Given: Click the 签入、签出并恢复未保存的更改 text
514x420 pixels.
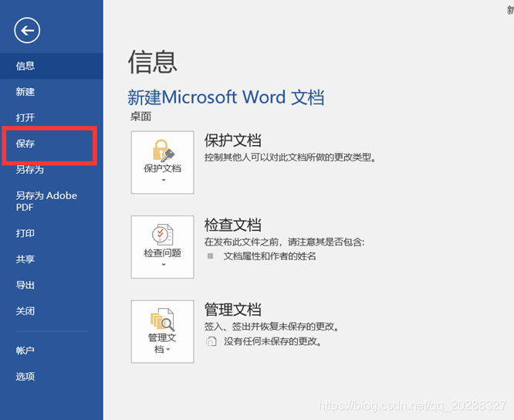Looking at the screenshot, I should (272, 327).
